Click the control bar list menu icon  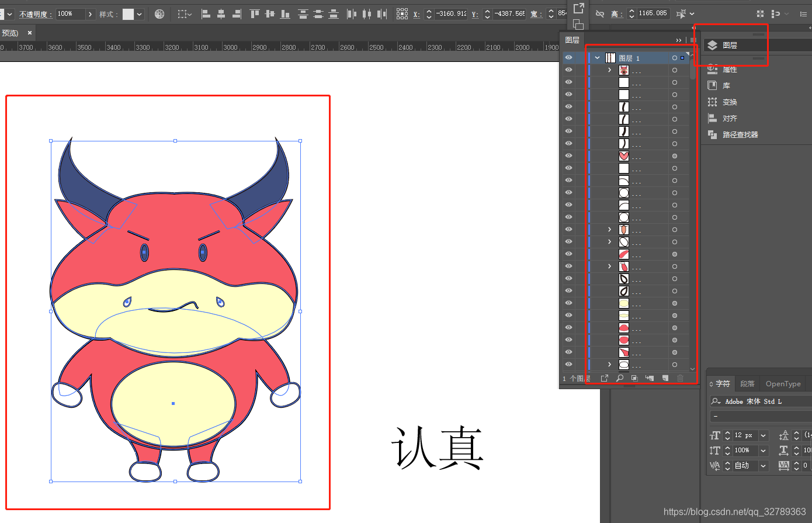(804, 13)
